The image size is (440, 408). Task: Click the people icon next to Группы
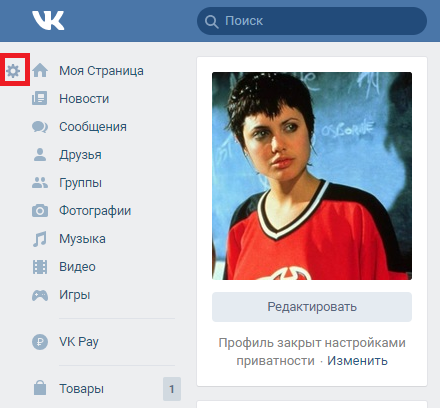40,183
